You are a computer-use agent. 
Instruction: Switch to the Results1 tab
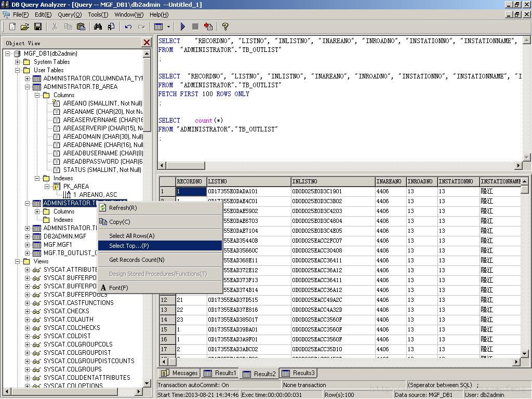tap(220, 373)
